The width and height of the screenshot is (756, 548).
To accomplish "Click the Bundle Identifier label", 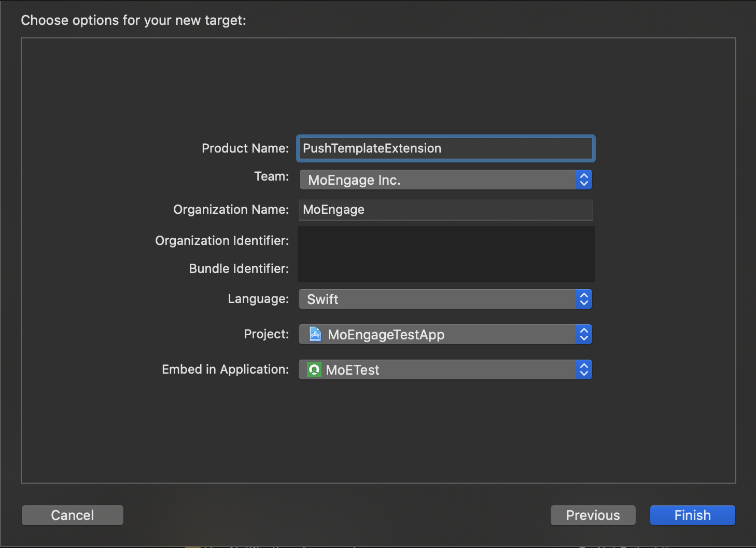I will coord(239,269).
